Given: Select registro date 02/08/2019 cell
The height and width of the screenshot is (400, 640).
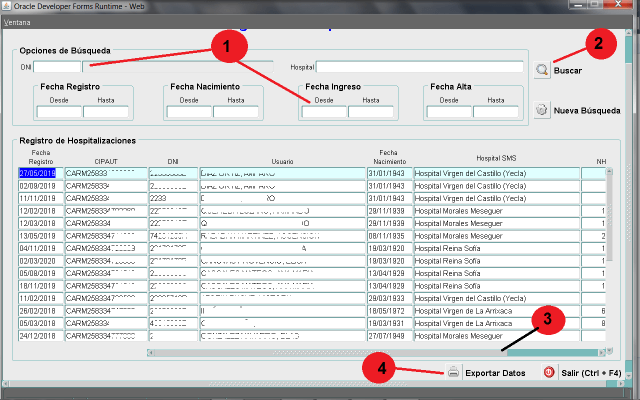Looking at the screenshot, I should pyautogui.click(x=41, y=186).
